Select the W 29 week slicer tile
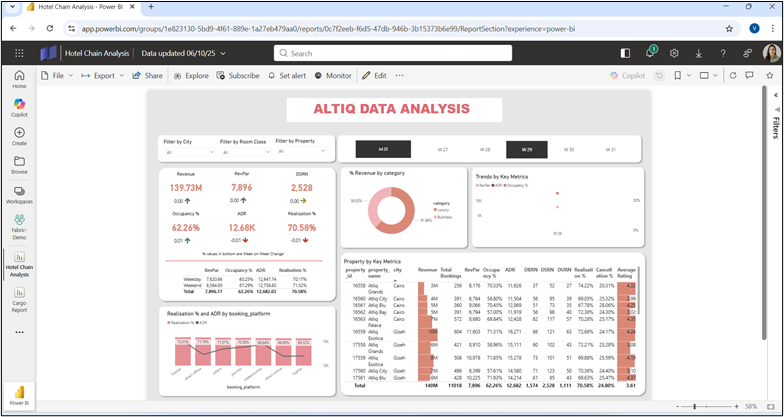The height and width of the screenshot is (417, 784). tap(526, 149)
